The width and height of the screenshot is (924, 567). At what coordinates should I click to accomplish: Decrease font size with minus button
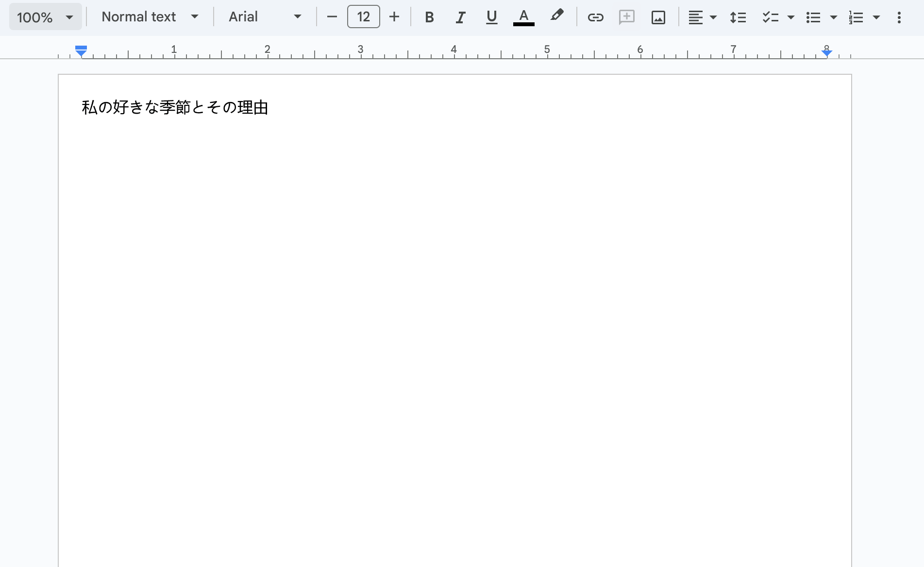[x=332, y=17]
